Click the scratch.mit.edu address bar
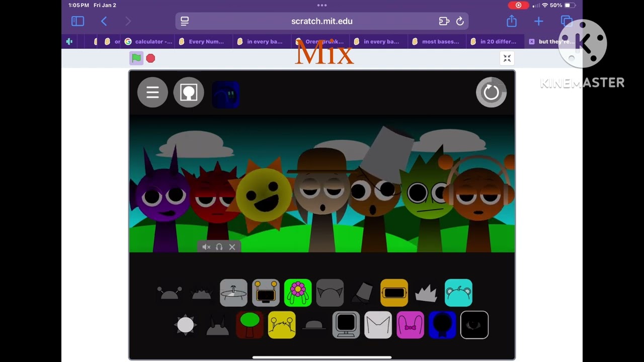This screenshot has width=644, height=362. (x=322, y=21)
